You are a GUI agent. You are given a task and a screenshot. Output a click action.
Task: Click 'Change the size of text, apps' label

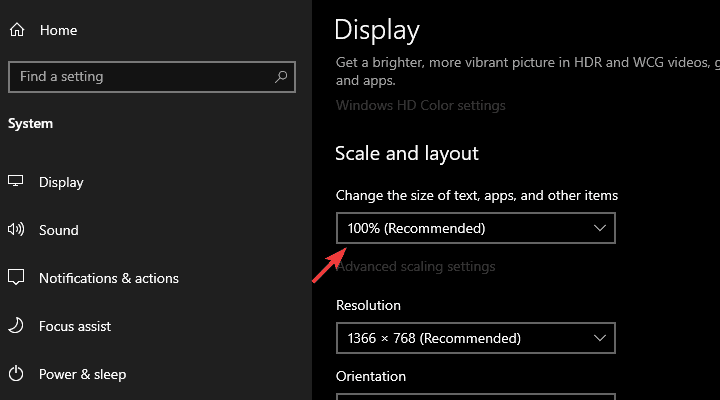point(477,196)
